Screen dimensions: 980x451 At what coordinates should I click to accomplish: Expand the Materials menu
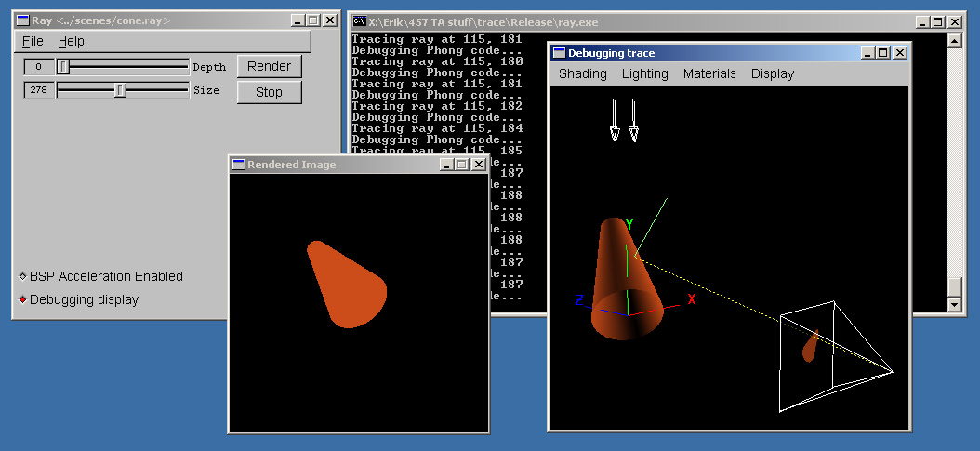[x=709, y=73]
